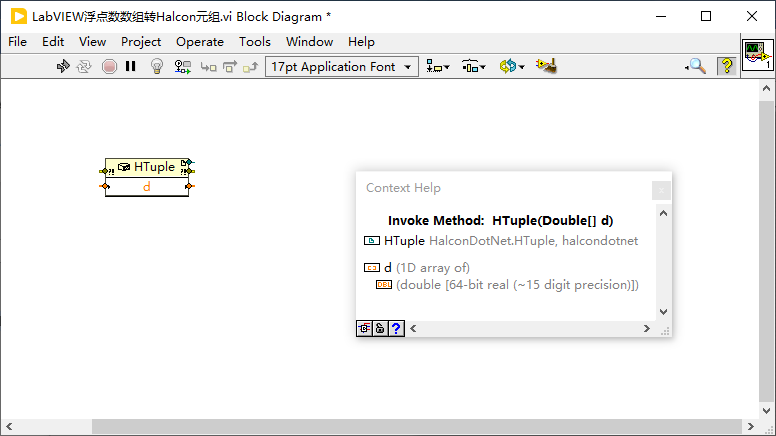Open the File menu
776x436 pixels.
tap(17, 42)
